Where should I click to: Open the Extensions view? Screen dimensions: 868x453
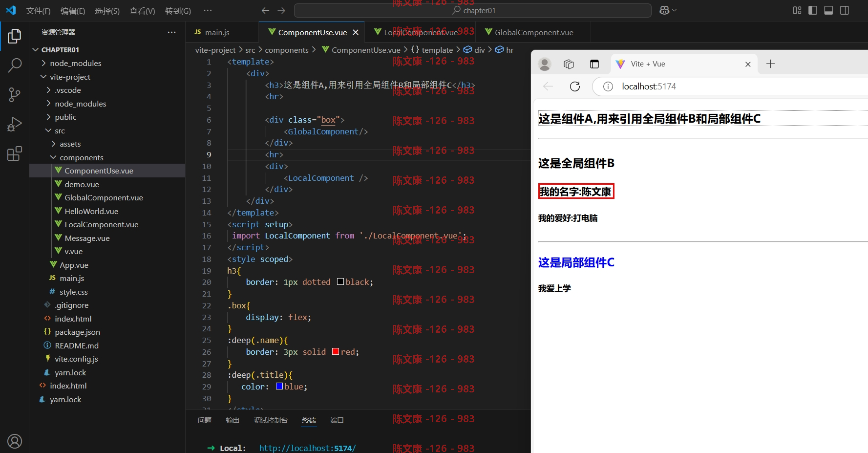[x=15, y=153]
